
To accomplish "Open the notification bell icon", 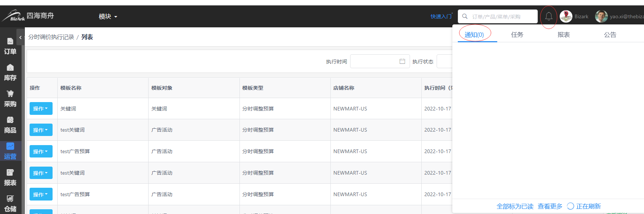I will [548, 16].
